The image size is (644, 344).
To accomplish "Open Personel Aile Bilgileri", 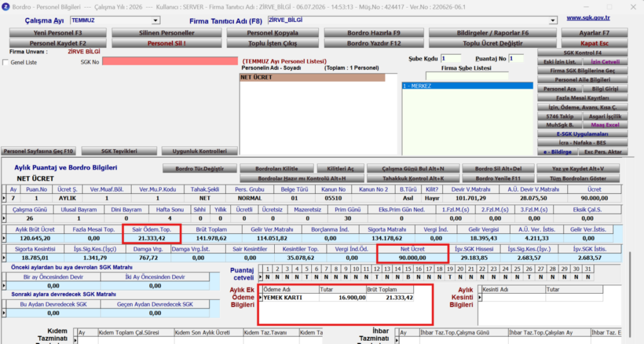I will tap(582, 80).
